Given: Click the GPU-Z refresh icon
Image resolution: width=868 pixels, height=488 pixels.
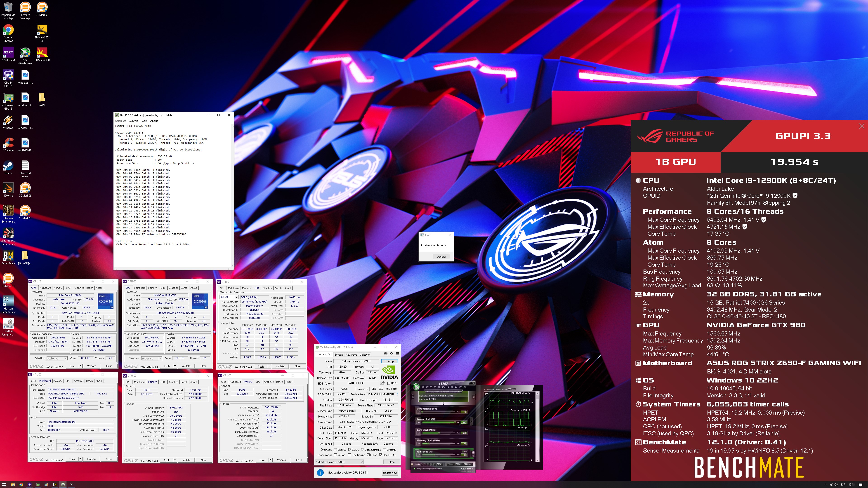Looking at the screenshot, I should click(392, 353).
